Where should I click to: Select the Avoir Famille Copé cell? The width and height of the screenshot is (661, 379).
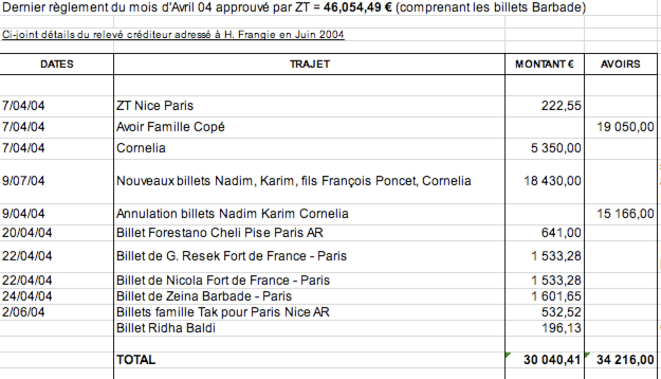(x=309, y=127)
